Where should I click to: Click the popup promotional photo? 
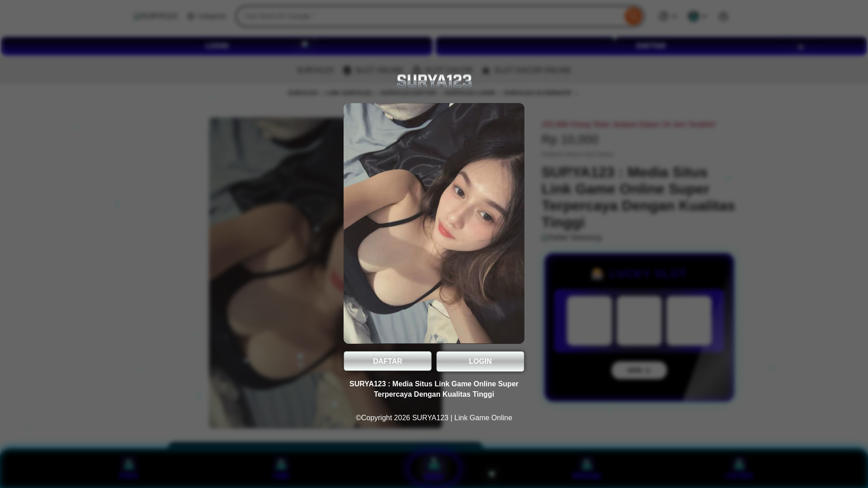click(x=434, y=223)
